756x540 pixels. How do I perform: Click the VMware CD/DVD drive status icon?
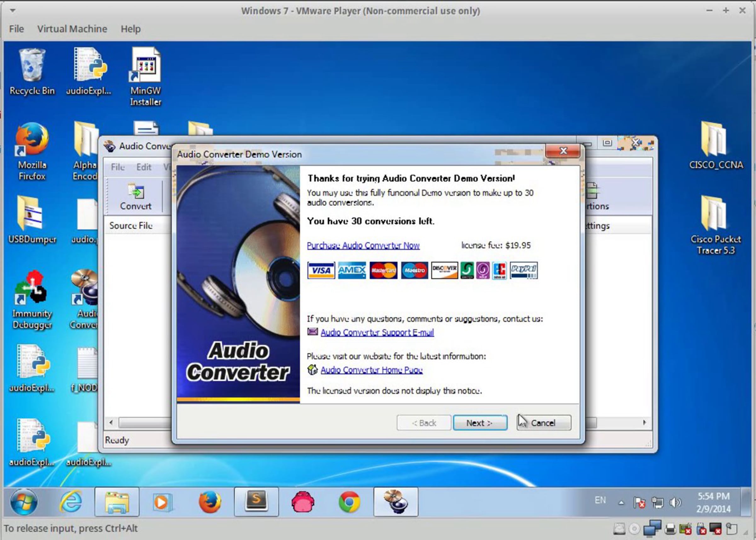635,528
